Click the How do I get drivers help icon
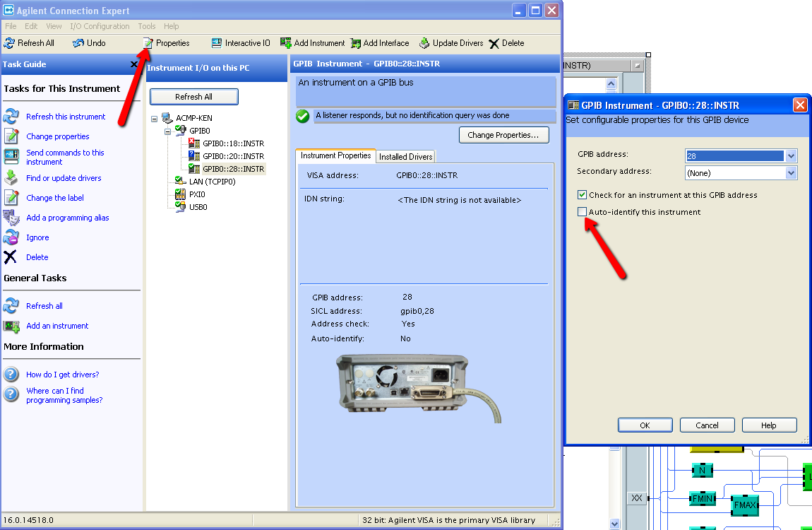This screenshot has height=530, width=812. (x=11, y=374)
